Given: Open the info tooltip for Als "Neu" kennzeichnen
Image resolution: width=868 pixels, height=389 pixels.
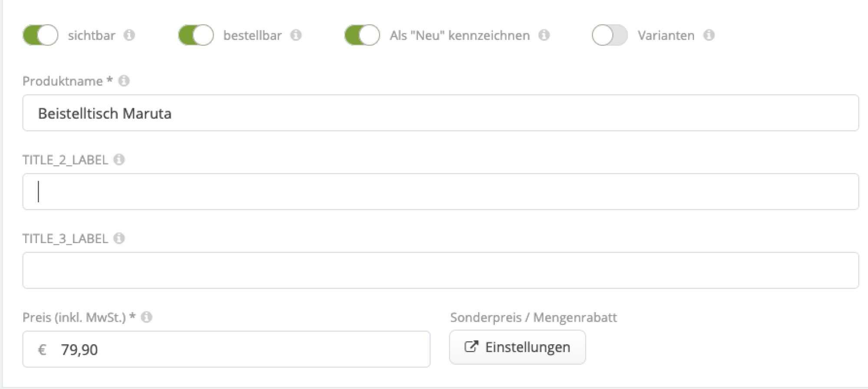Looking at the screenshot, I should click(x=544, y=36).
